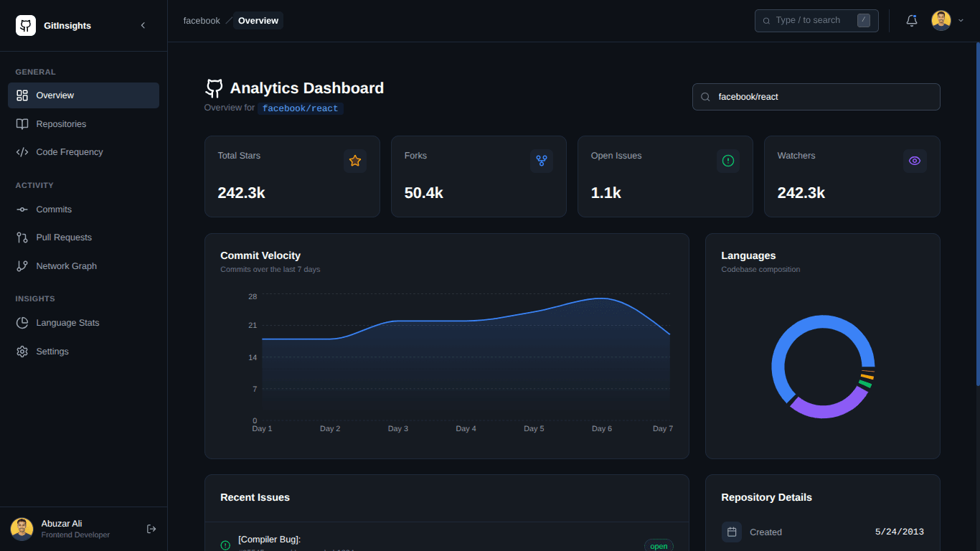Click the magnifier icon in repository search
Screen dimensions: 980x551
705,97
